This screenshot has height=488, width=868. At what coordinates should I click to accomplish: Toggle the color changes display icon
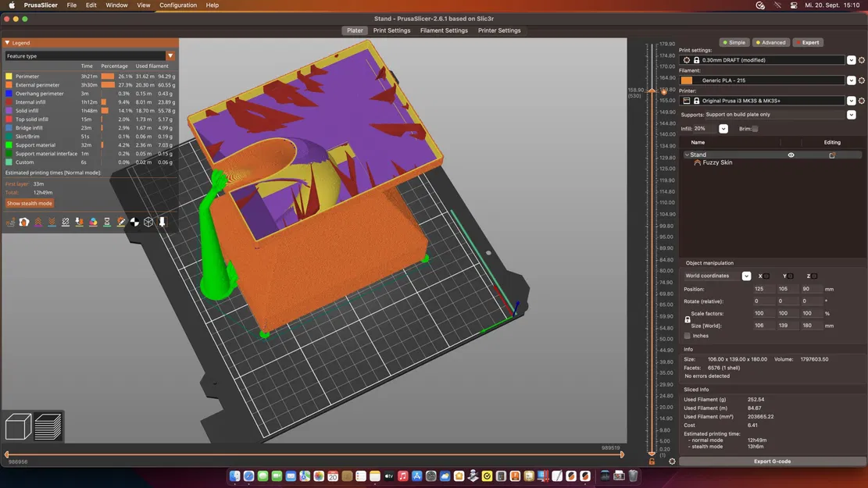(93, 223)
